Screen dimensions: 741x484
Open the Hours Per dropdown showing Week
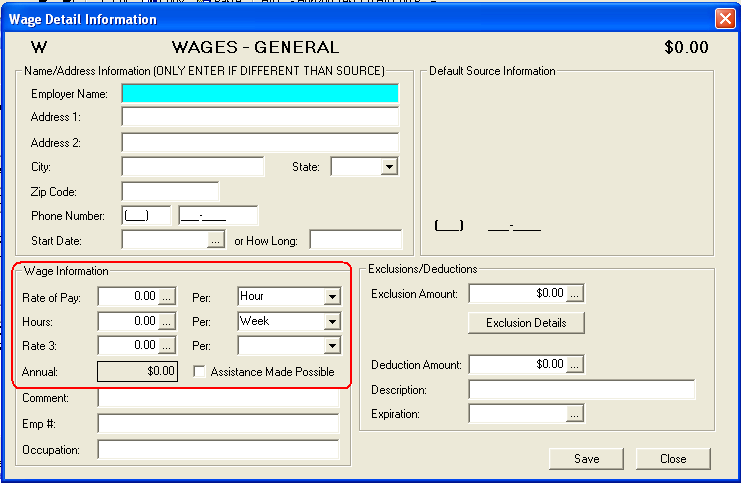[x=332, y=321]
